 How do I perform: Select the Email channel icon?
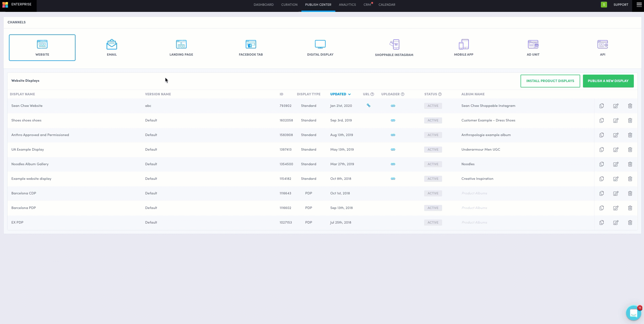point(112,44)
